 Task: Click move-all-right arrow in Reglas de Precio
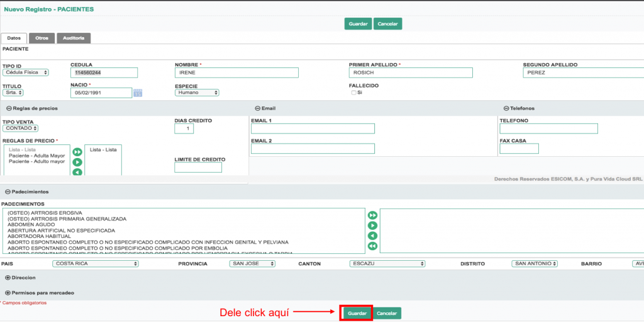coord(77,152)
